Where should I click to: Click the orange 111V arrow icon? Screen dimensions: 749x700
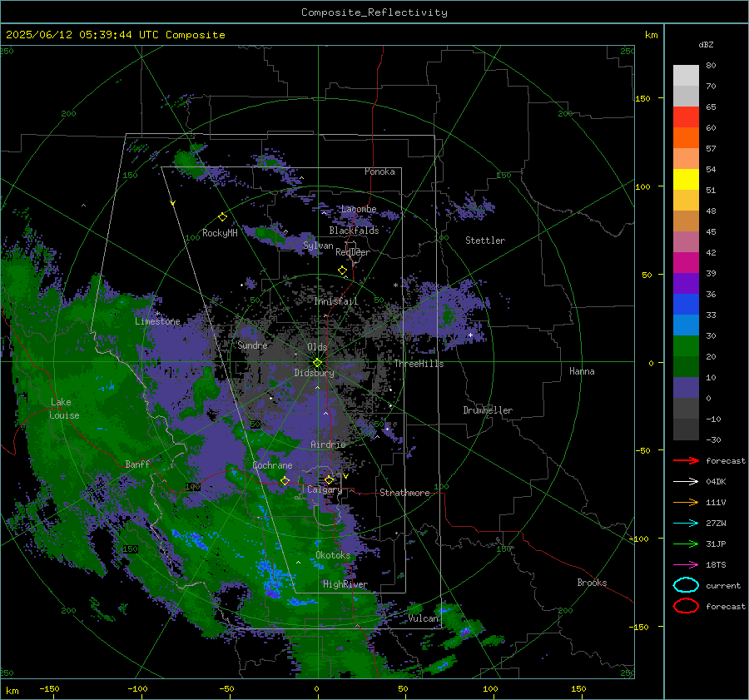[x=686, y=502]
